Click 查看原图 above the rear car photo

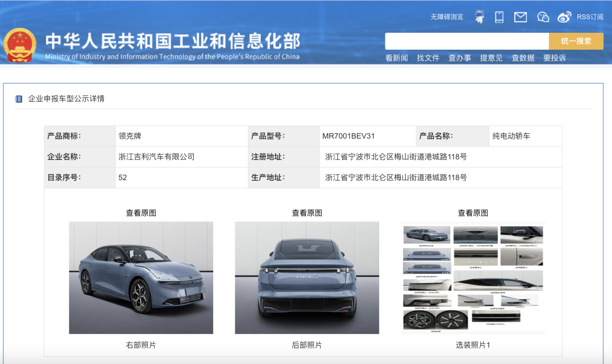click(x=307, y=213)
